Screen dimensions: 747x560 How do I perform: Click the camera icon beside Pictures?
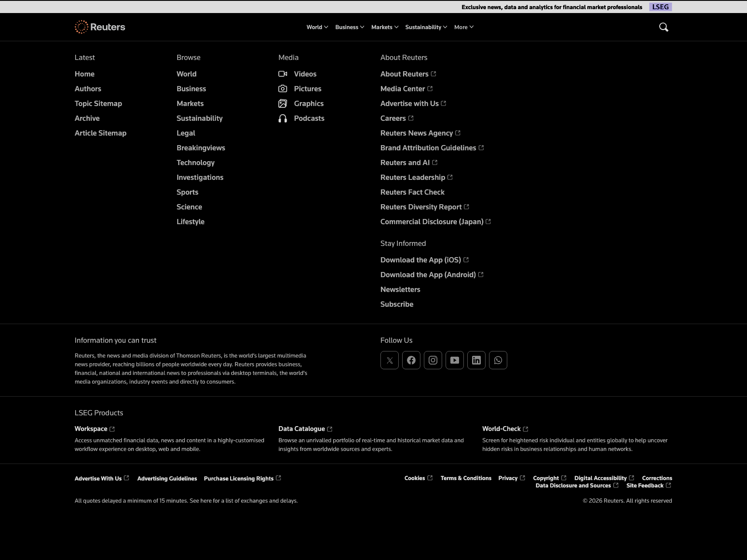[283, 89]
